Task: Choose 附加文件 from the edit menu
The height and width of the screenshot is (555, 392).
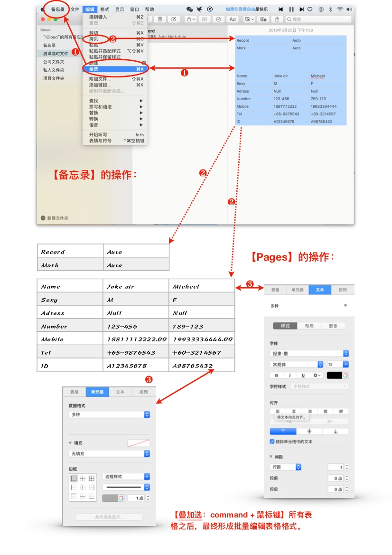Action: coord(115,79)
